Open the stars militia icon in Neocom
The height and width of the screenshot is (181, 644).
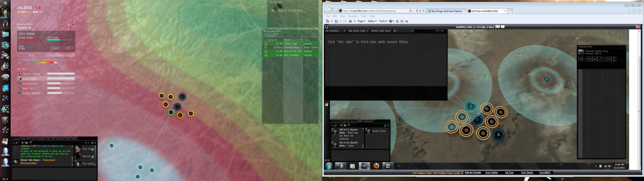pyautogui.click(x=5, y=130)
